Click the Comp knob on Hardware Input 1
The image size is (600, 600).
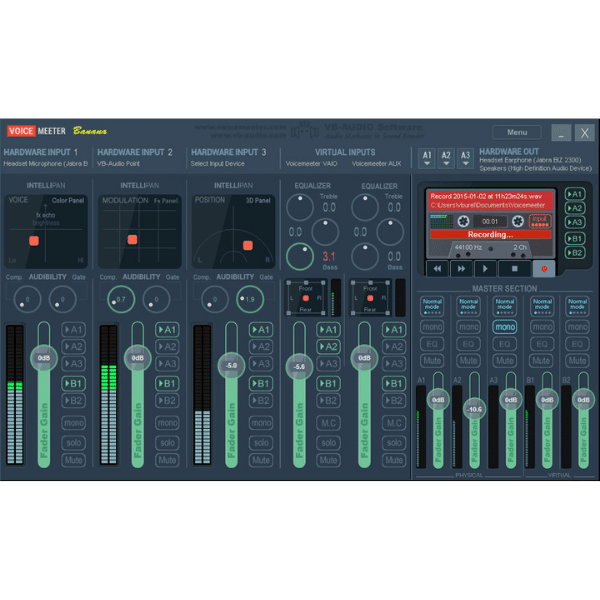pyautogui.click(x=27, y=299)
